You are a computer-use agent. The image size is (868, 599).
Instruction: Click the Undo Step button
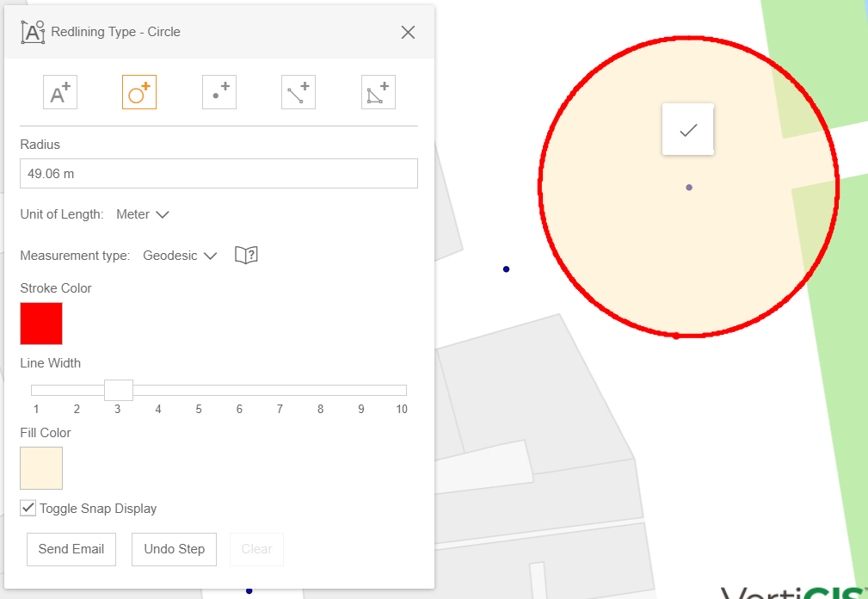[174, 549]
